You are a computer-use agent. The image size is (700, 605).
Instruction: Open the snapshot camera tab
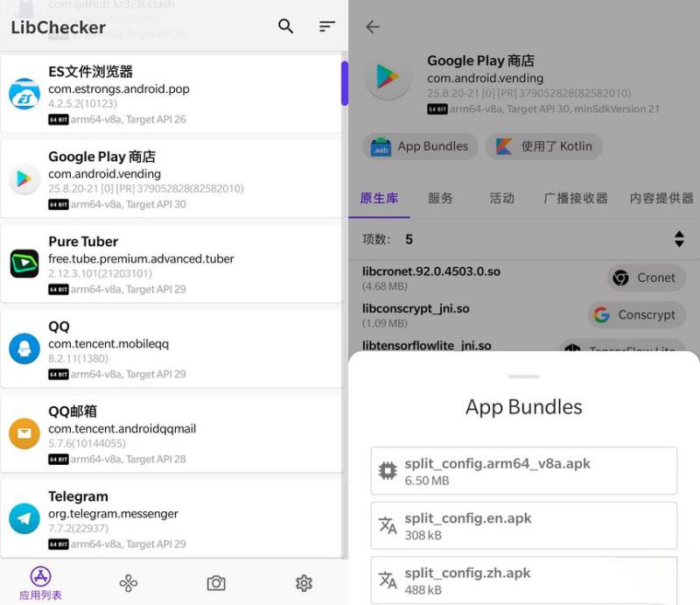point(216,583)
